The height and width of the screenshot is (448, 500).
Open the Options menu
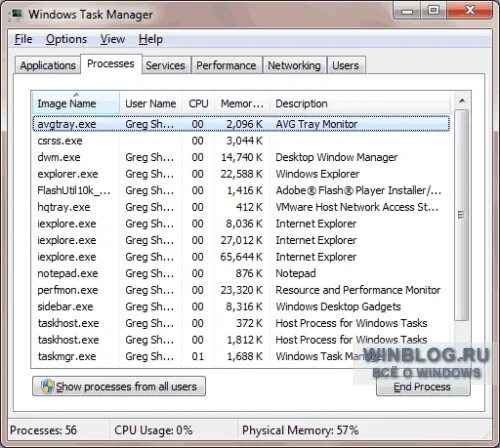coord(66,39)
